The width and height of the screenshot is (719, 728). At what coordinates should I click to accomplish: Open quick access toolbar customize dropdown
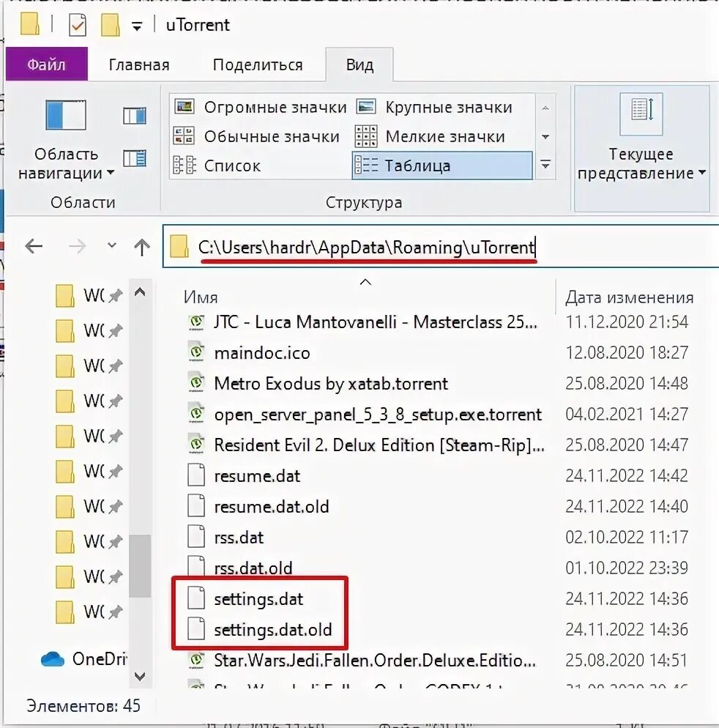[x=136, y=26]
